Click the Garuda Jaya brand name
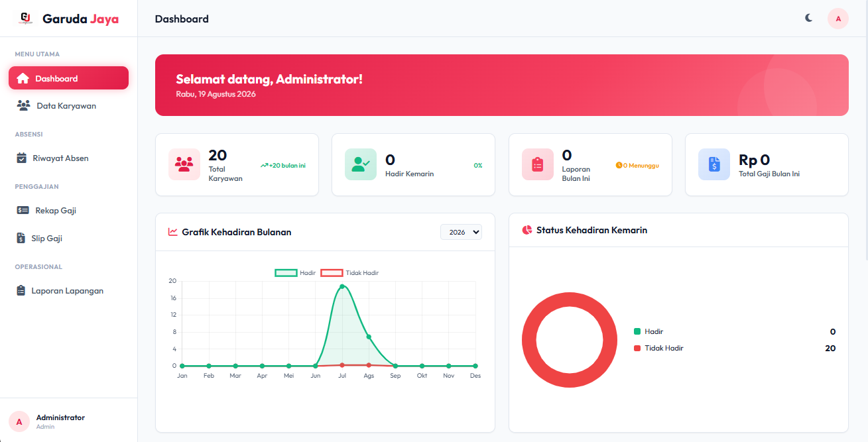The width and height of the screenshot is (868, 442). pos(81,19)
